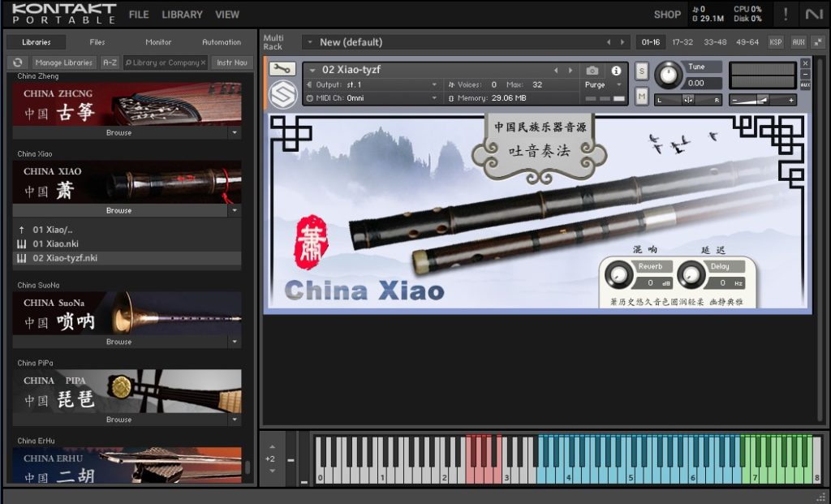Viewport: 831px width, 504px height.
Task: Click the Kontakt Portable logo
Action: pos(64,14)
